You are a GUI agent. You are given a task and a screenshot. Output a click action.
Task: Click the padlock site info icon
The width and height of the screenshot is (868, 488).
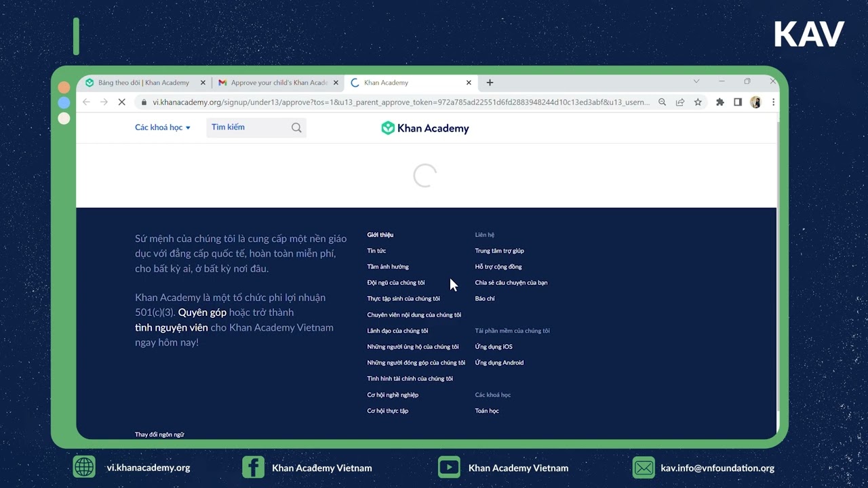pos(143,102)
